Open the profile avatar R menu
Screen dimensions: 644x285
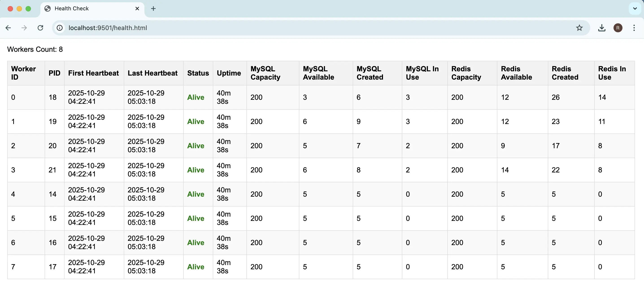point(618,28)
